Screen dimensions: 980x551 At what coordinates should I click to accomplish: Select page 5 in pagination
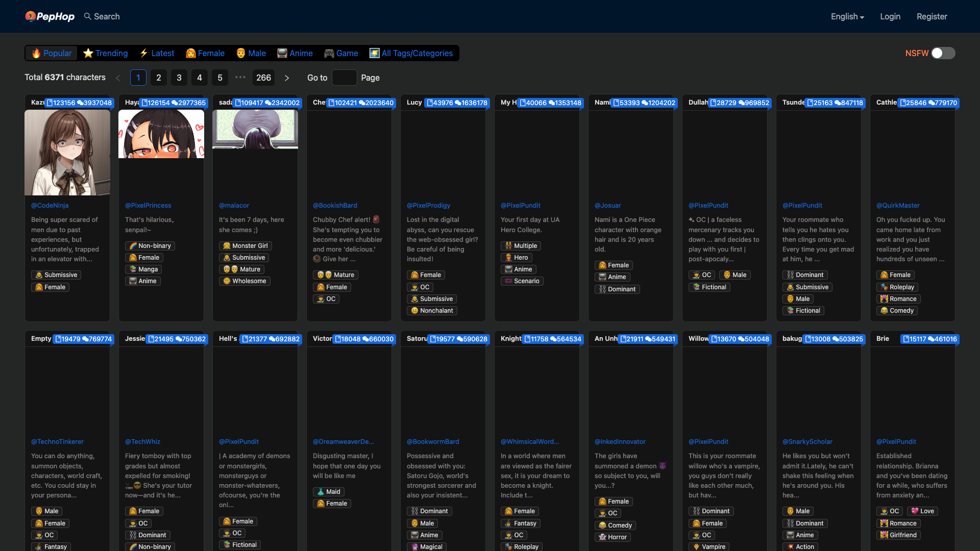coord(220,78)
